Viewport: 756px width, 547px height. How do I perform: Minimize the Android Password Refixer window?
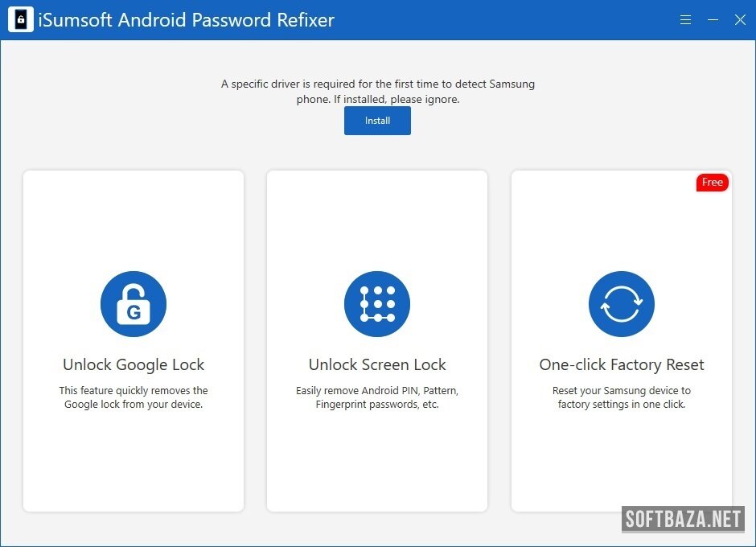(x=713, y=20)
